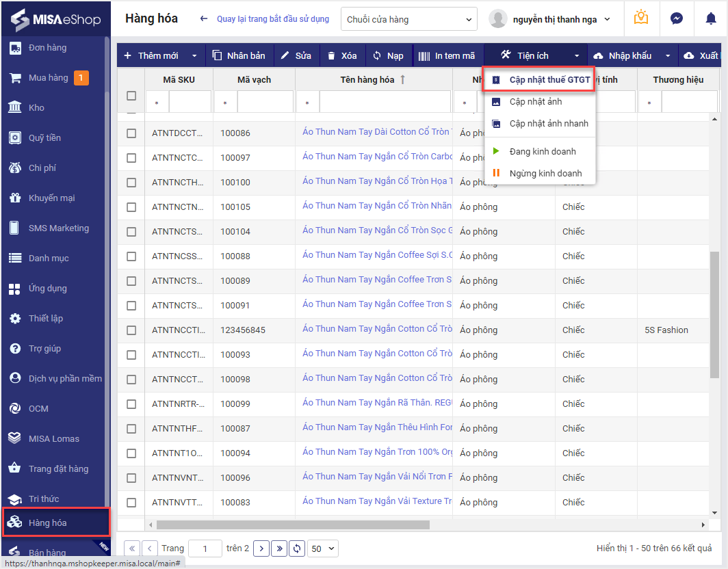Select Cập nhật thuế GTGT menu item

coord(539,80)
